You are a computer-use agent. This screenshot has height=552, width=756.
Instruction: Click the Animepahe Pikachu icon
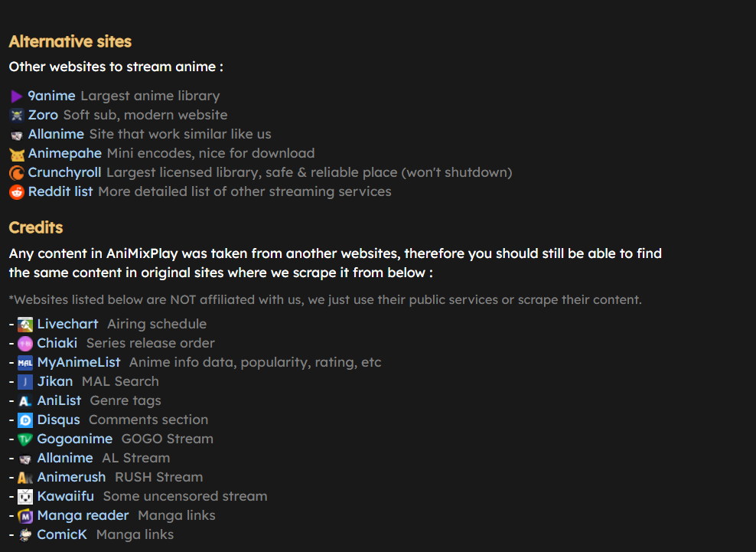[x=16, y=154]
